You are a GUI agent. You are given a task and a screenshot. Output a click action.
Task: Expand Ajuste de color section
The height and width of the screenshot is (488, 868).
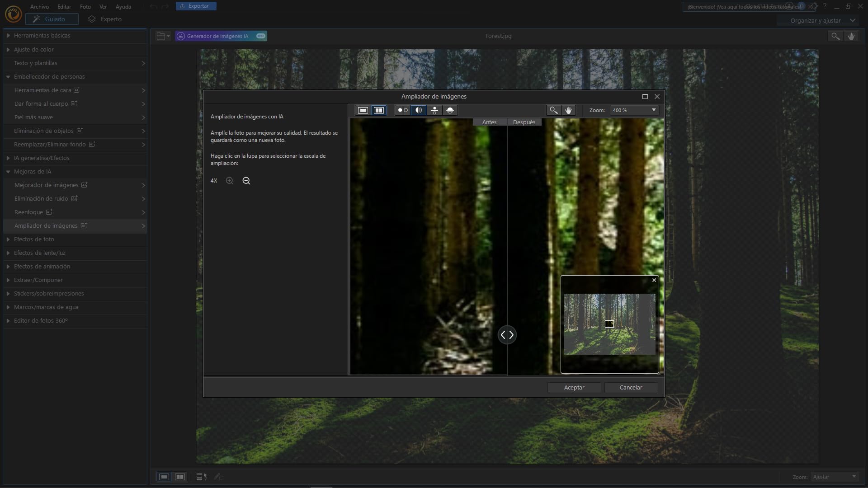point(75,49)
